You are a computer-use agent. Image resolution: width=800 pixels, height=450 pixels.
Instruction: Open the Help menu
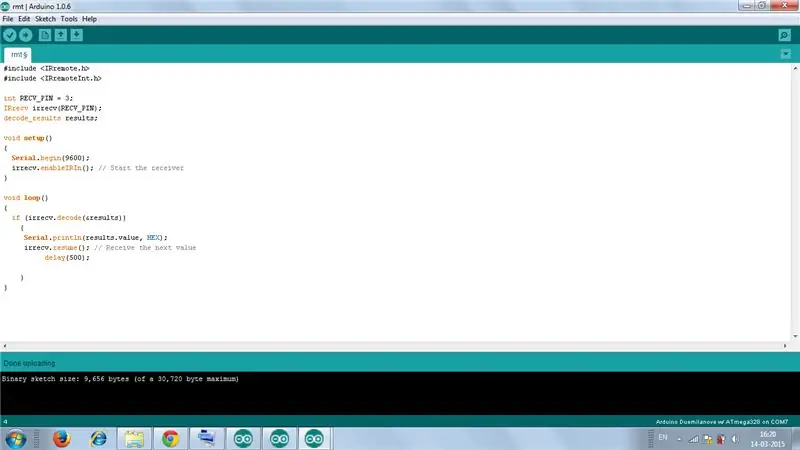[x=89, y=19]
